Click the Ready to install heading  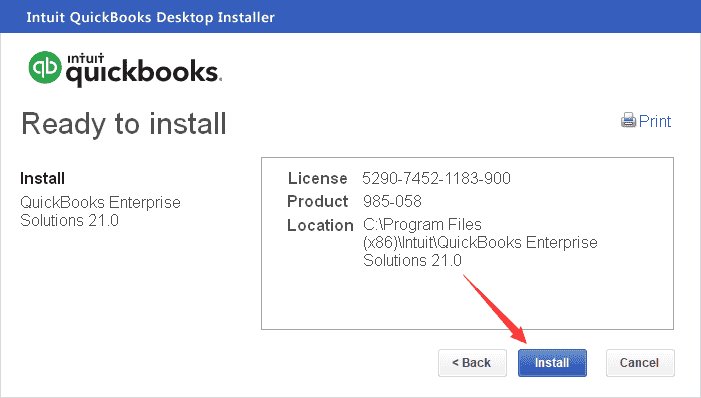tap(124, 124)
